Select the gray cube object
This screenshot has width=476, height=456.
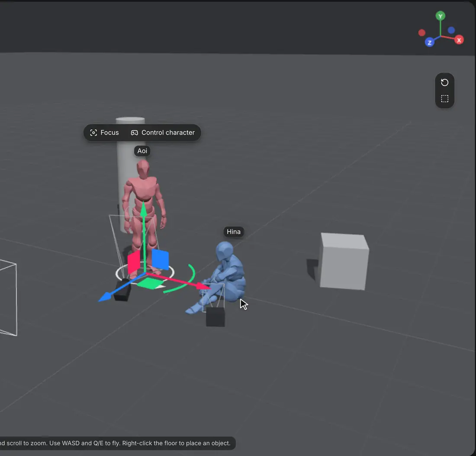[344, 261]
